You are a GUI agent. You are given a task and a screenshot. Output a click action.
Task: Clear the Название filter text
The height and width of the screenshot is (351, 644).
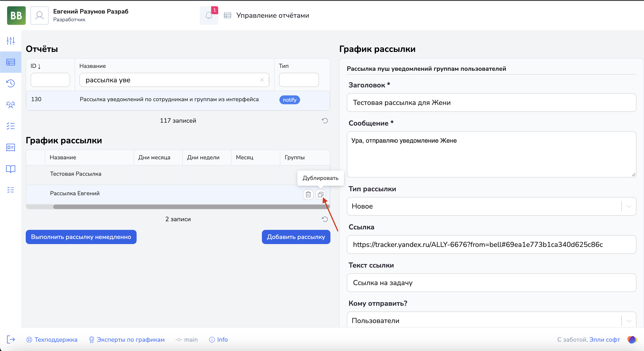pyautogui.click(x=262, y=80)
